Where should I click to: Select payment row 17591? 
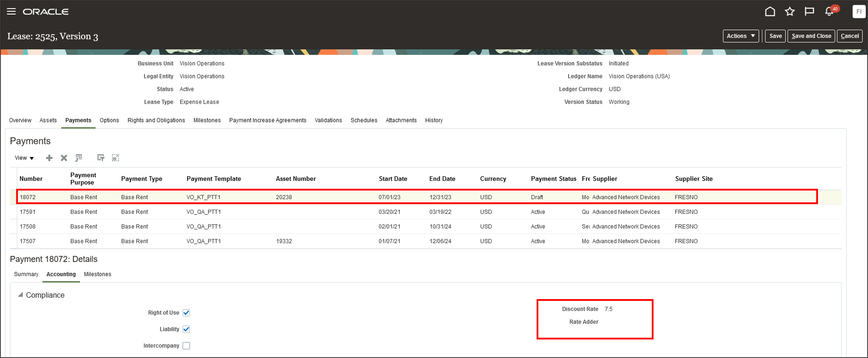pos(28,212)
